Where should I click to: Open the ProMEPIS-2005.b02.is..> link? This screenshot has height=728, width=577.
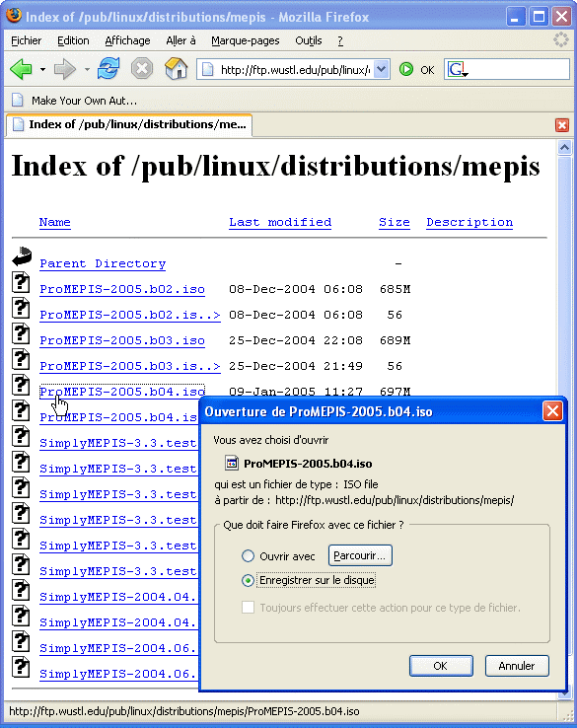click(130, 315)
